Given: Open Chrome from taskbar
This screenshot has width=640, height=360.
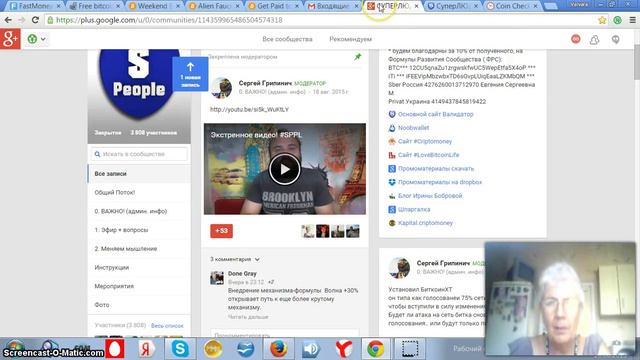Looking at the screenshot, I should click(x=376, y=349).
